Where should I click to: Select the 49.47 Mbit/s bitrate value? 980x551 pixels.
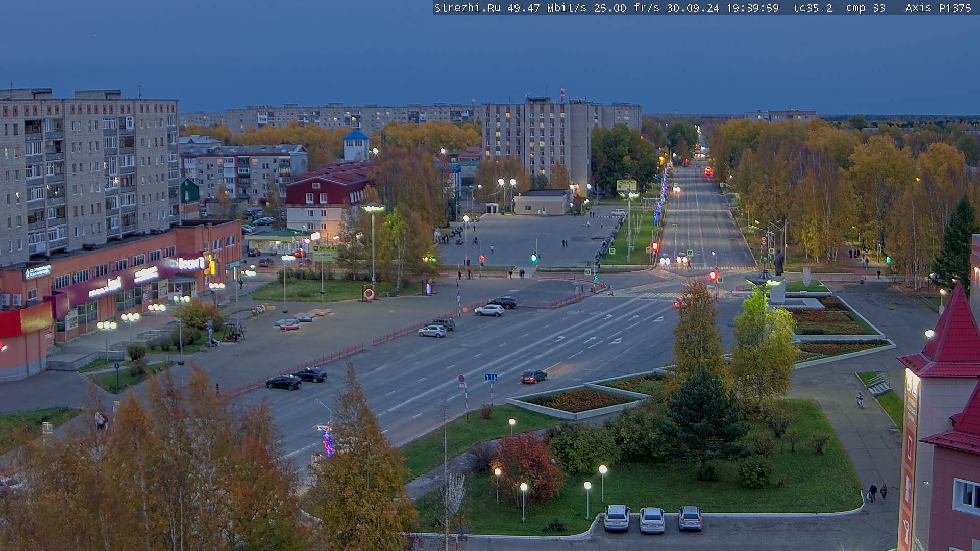click(x=547, y=8)
